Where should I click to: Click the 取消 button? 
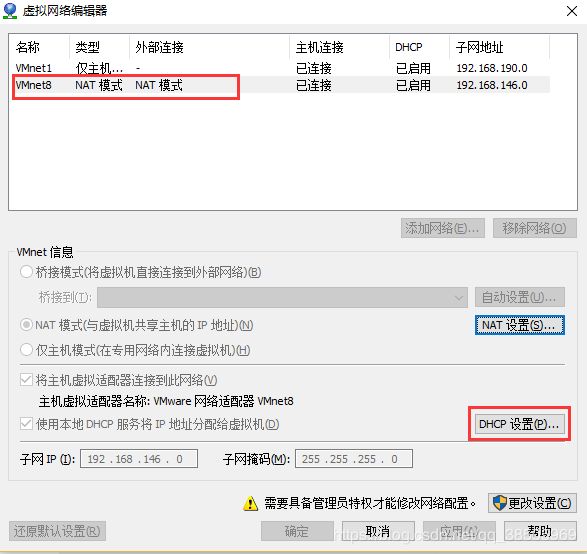tap(378, 531)
